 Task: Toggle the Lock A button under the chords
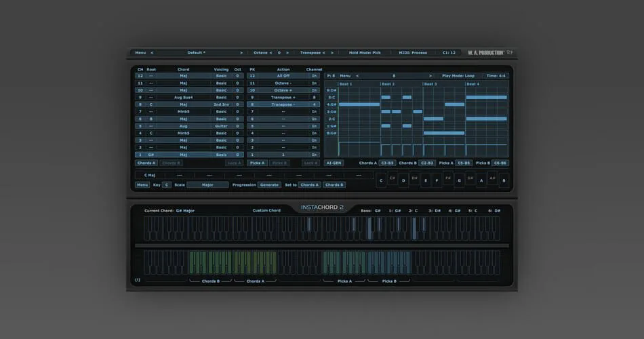[x=234, y=163]
